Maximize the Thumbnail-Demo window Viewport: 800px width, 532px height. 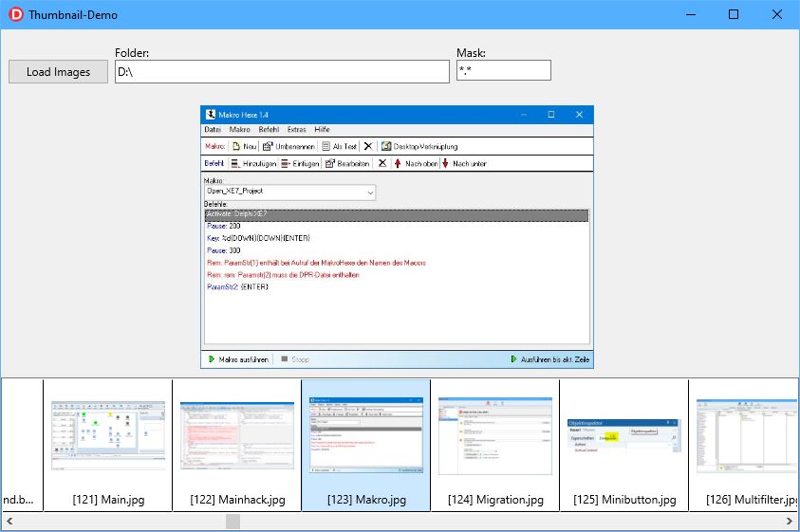pyautogui.click(x=734, y=14)
